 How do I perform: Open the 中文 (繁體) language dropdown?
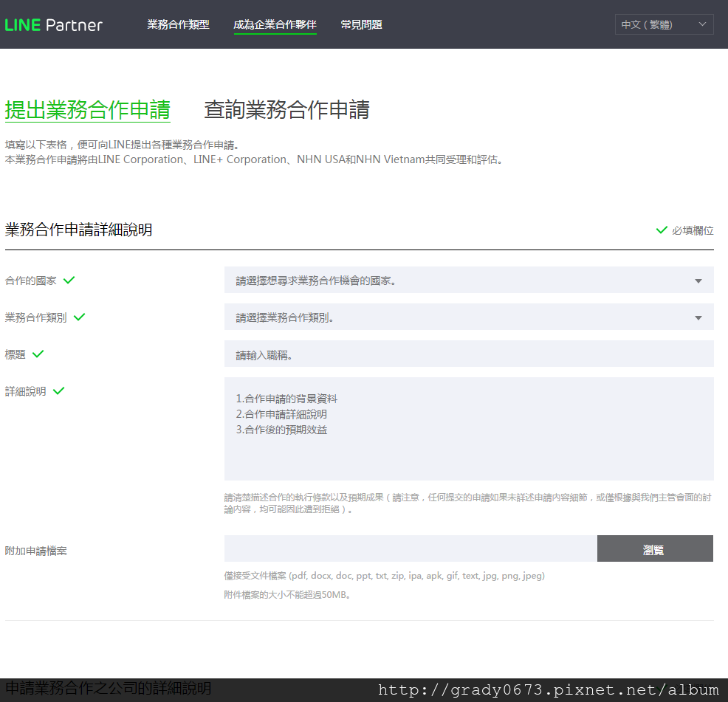coord(664,24)
